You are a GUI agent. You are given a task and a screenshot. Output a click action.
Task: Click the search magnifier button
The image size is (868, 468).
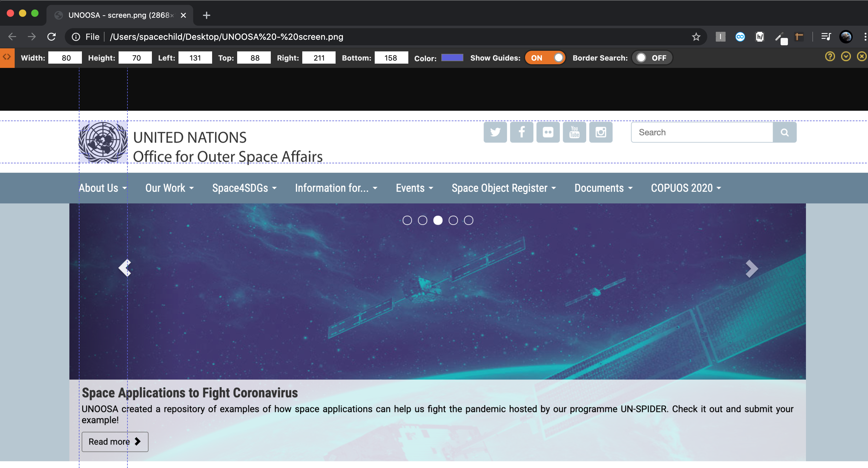[x=785, y=132]
